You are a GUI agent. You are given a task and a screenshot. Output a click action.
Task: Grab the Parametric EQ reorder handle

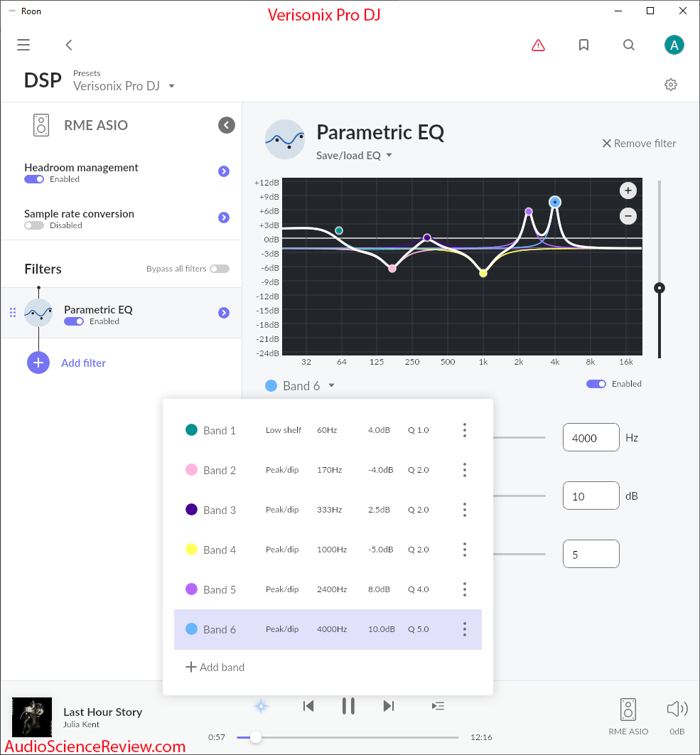pyautogui.click(x=13, y=313)
